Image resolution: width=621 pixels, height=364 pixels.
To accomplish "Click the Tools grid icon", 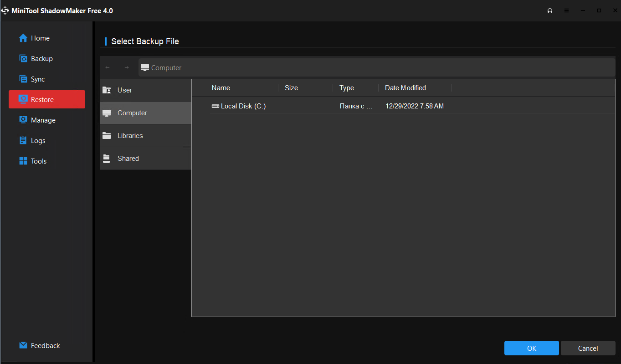I will 23,161.
